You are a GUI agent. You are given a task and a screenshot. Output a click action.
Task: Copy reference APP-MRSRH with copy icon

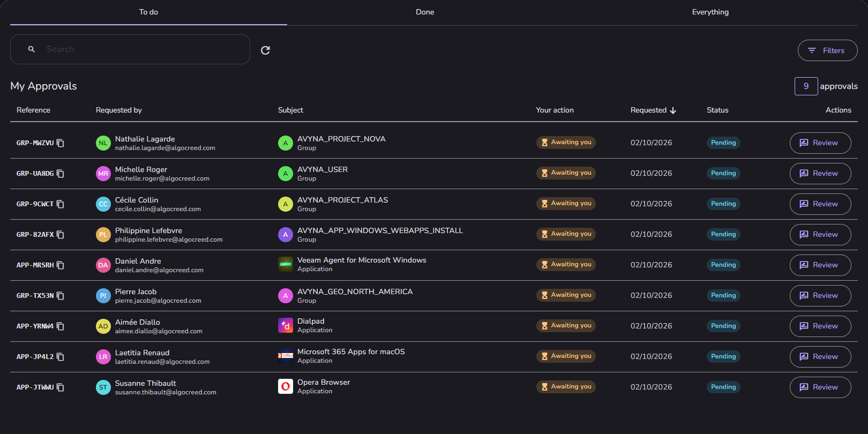click(x=61, y=265)
